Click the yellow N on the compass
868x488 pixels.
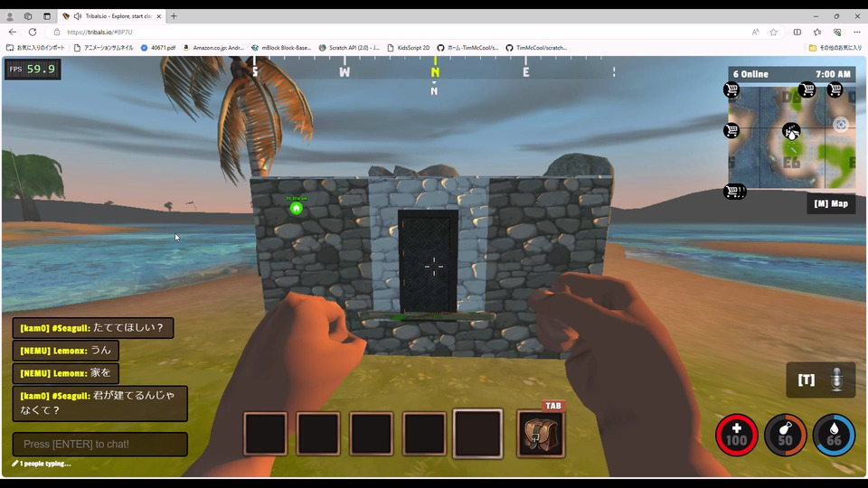click(x=435, y=72)
